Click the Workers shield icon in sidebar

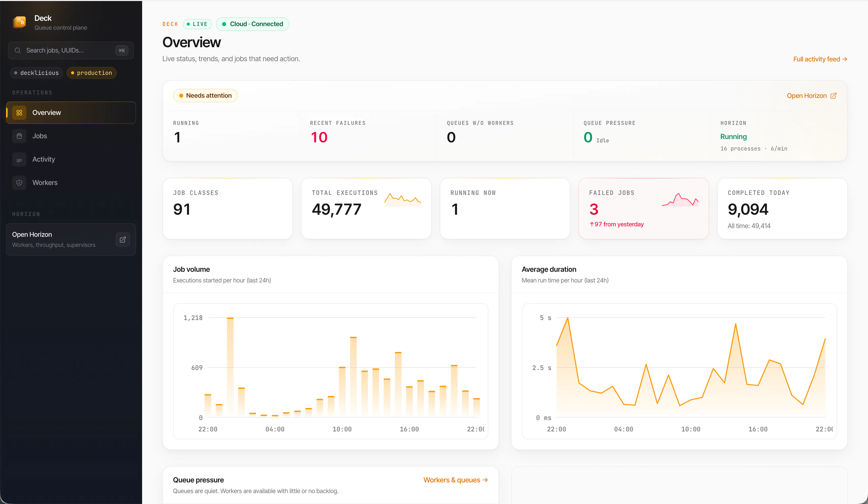pos(19,182)
